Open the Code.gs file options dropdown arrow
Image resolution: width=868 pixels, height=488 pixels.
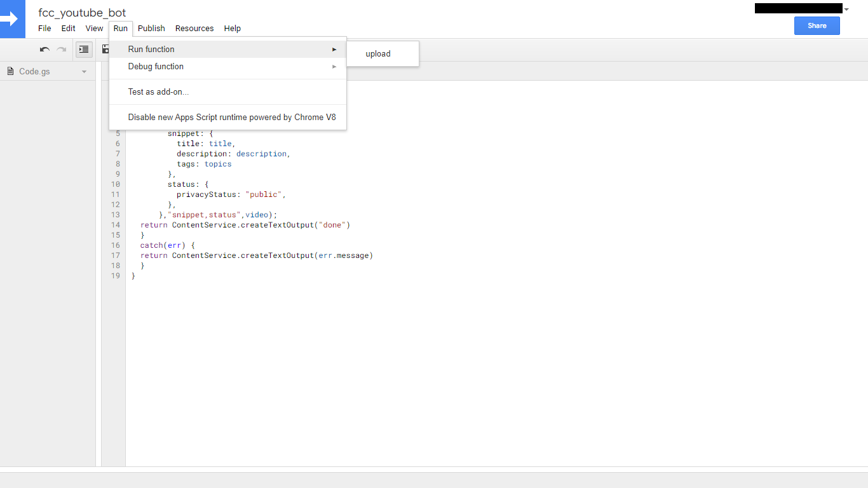[x=84, y=72]
